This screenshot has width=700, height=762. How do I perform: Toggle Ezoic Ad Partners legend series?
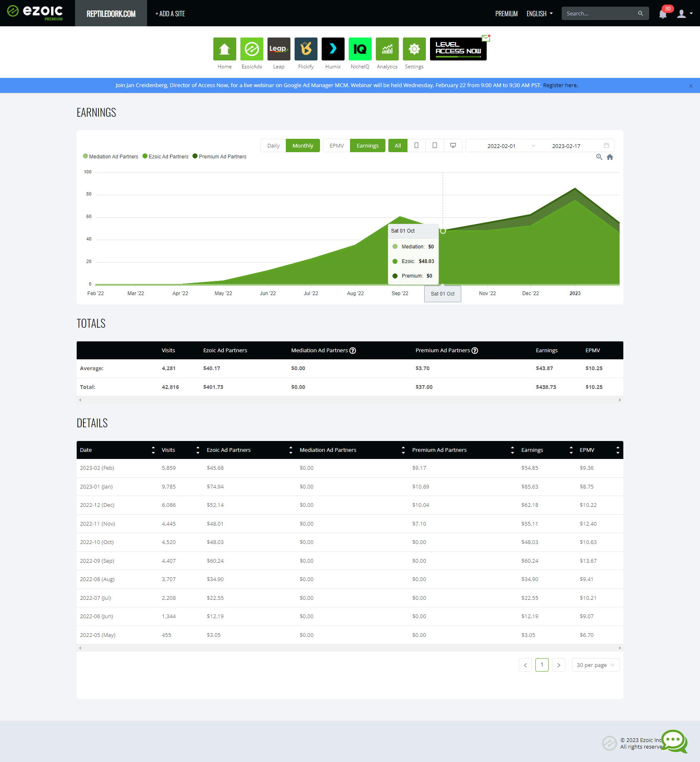coord(165,157)
